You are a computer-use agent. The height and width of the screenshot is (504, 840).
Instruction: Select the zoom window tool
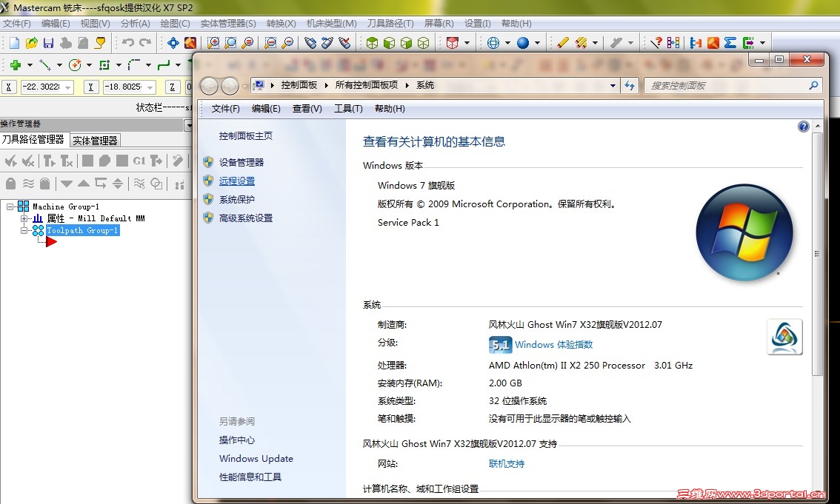click(212, 42)
